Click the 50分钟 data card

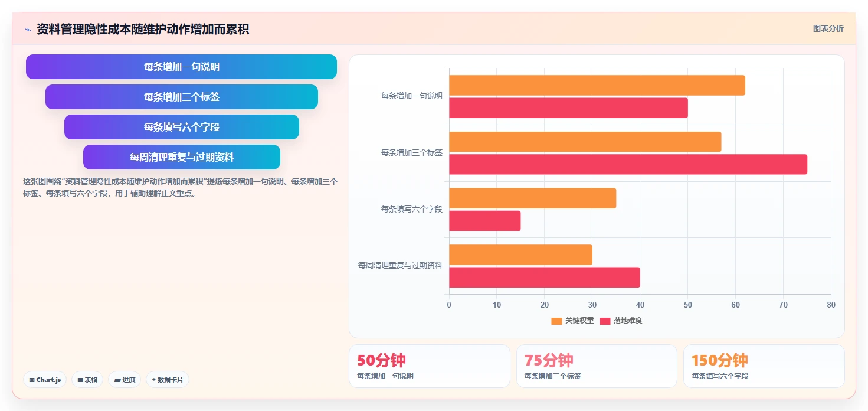tap(430, 366)
